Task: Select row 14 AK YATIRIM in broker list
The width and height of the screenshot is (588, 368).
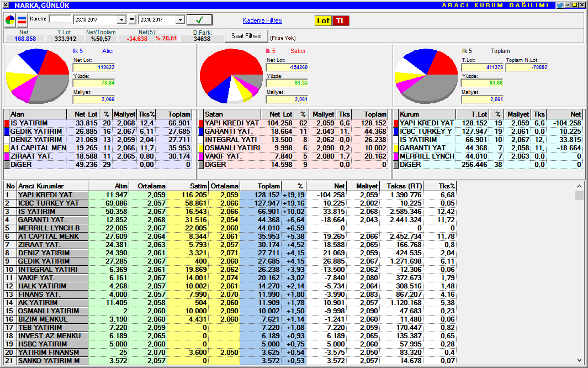Action: coord(230,303)
